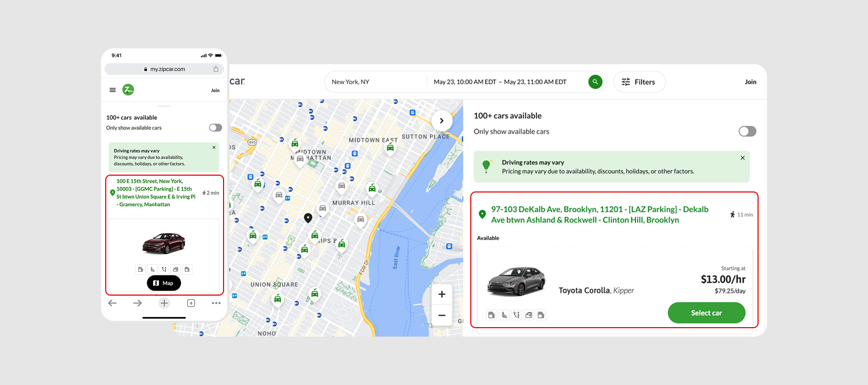Open the 100 E 15th Street location link
The width and height of the screenshot is (868, 385).
point(156,192)
